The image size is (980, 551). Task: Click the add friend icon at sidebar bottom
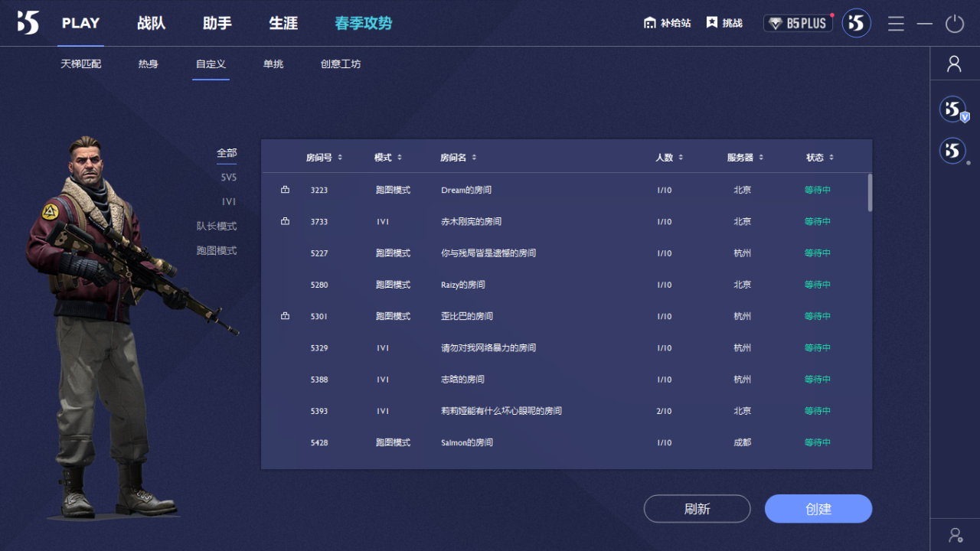click(955, 534)
